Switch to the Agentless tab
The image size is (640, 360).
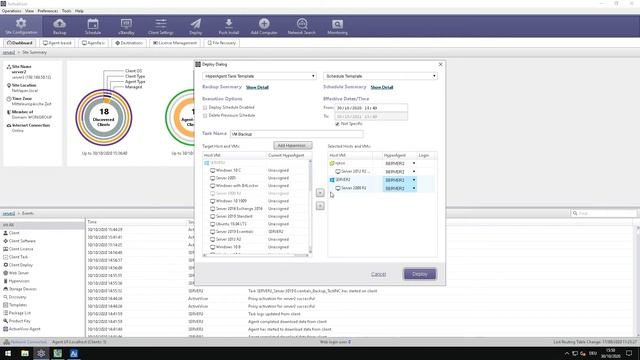point(93,43)
